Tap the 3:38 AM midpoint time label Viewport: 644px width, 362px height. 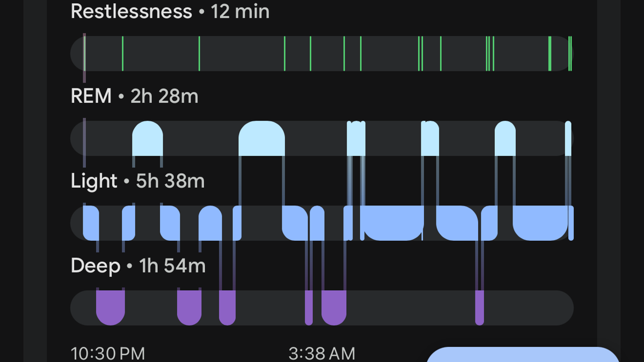[x=322, y=353]
